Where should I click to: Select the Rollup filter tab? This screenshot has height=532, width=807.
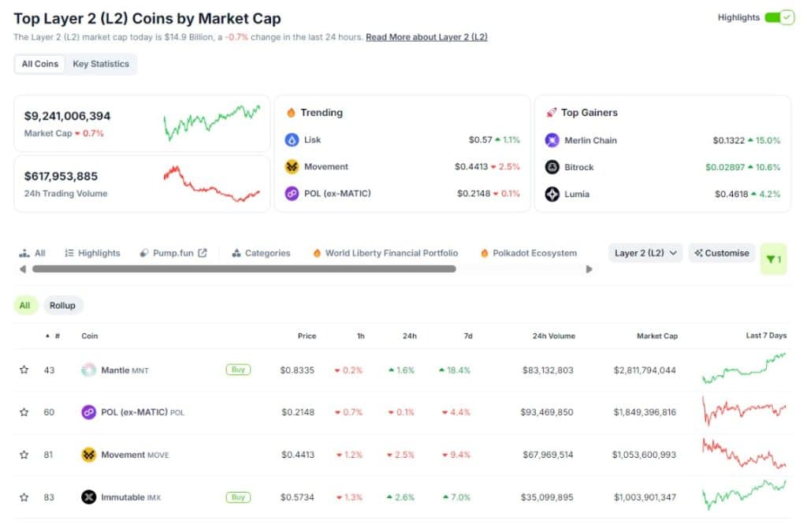pyautogui.click(x=63, y=305)
